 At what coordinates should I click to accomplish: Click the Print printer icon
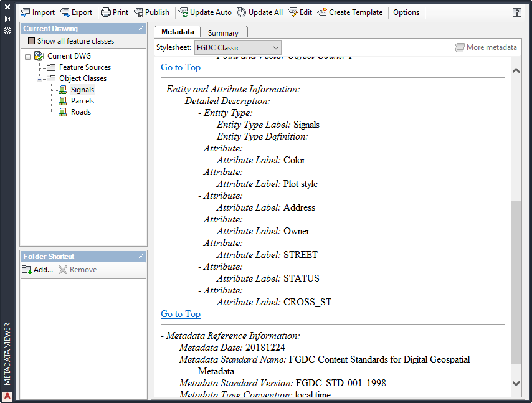(x=106, y=12)
